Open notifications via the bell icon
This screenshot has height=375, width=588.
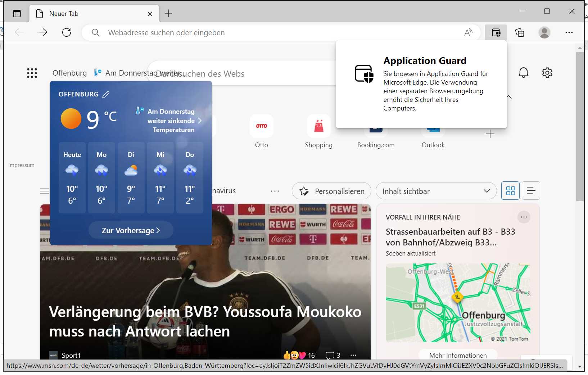(x=524, y=72)
